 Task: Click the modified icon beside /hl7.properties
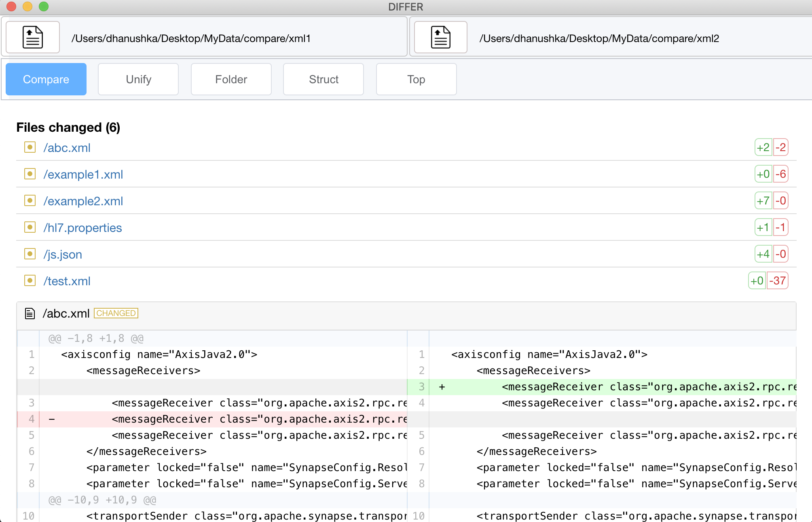(30, 227)
